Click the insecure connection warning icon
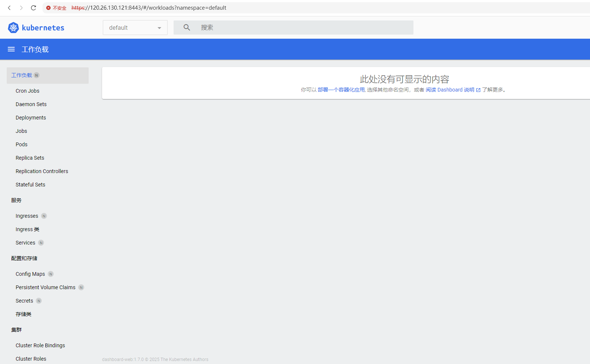 point(48,8)
